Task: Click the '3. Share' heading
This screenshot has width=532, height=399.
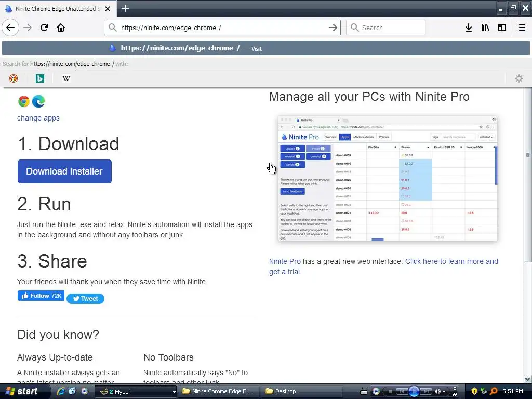Action: click(52, 261)
